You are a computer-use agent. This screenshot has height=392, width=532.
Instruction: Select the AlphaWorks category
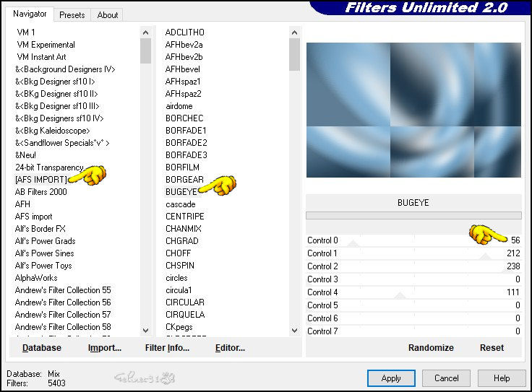36,278
